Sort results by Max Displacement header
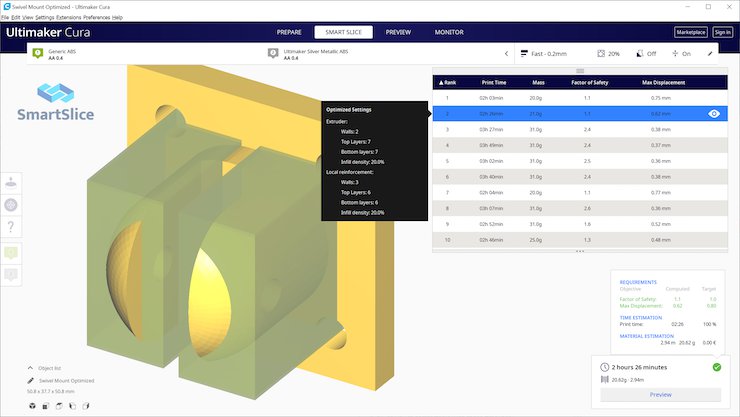Viewport: 740px width, 417px height. coord(663,83)
